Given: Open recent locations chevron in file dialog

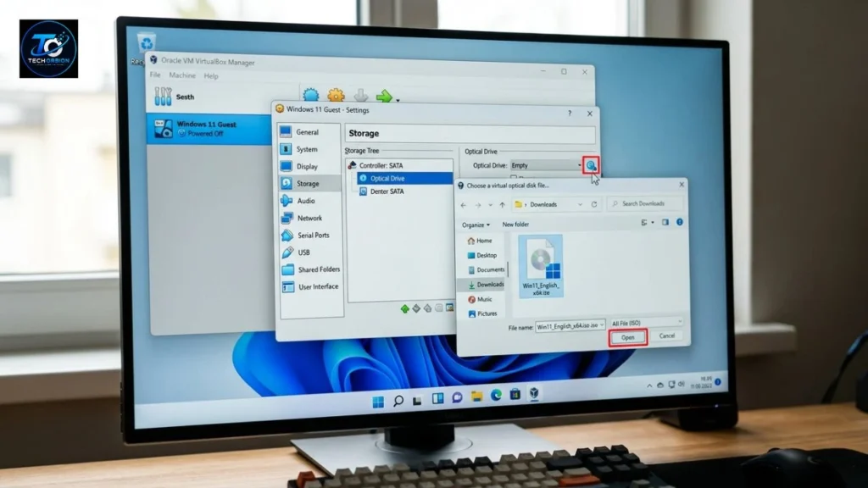Looking at the screenshot, I should 490,205.
